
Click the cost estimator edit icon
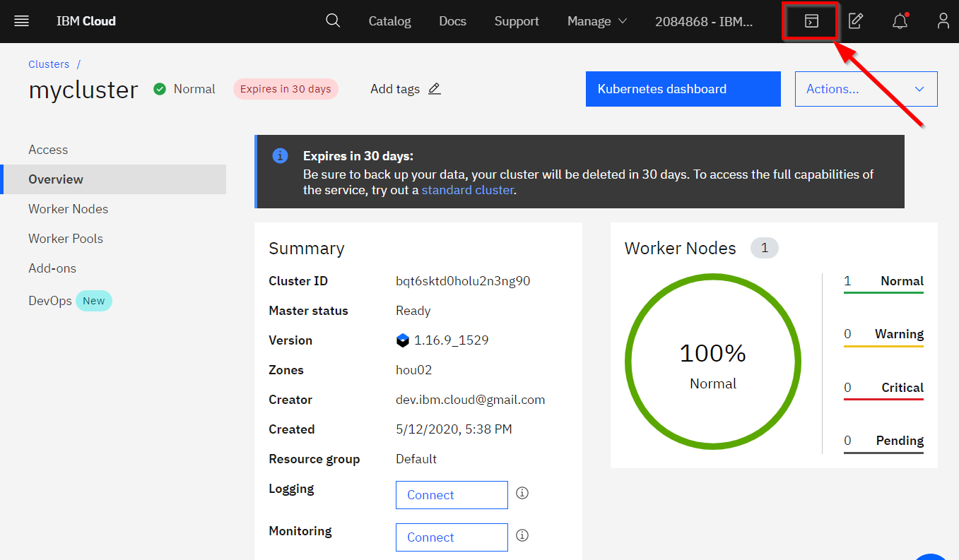point(855,21)
